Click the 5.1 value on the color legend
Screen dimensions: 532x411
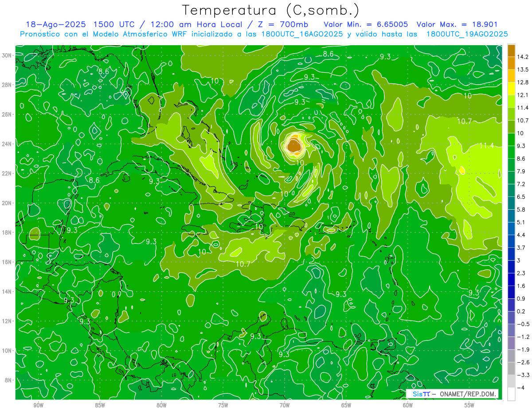521,222
